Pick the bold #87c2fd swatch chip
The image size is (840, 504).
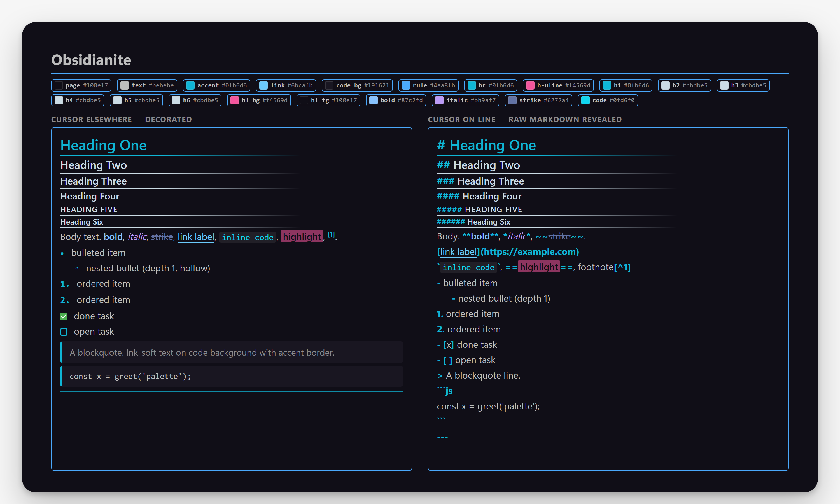click(x=396, y=100)
